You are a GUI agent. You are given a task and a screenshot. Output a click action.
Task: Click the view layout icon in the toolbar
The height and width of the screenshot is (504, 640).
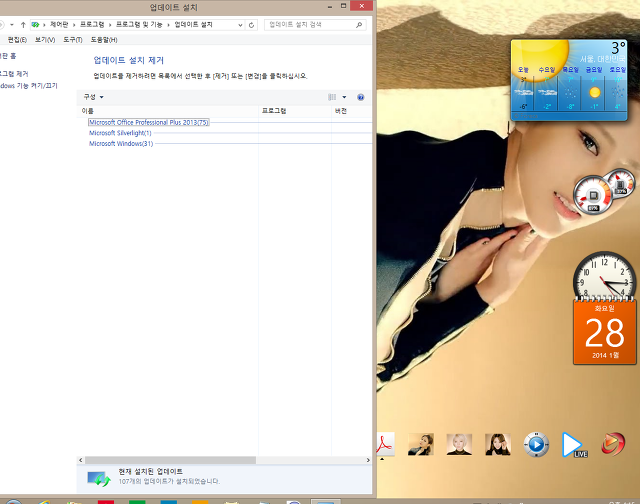(x=332, y=97)
